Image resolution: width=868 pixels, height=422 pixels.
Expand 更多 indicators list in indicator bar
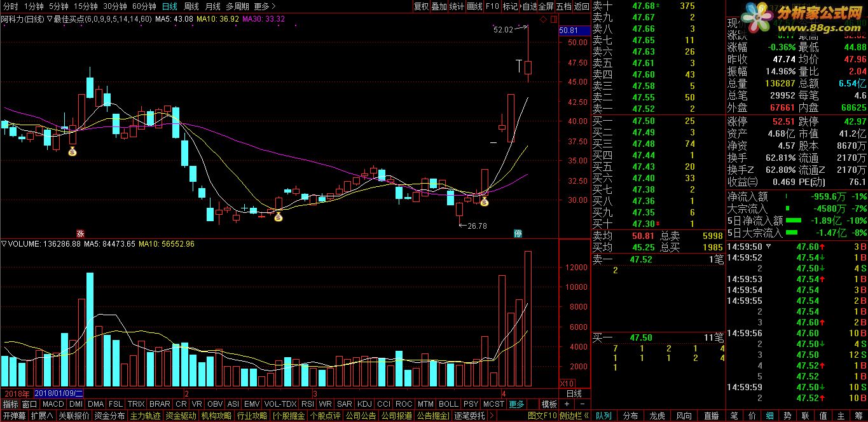(x=517, y=404)
